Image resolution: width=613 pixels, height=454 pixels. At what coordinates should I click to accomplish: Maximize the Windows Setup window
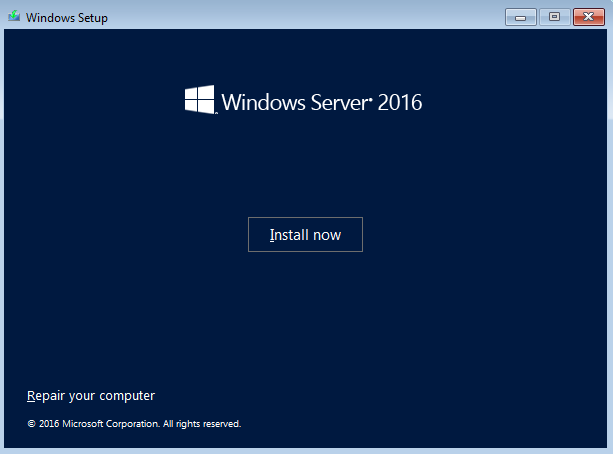point(554,17)
